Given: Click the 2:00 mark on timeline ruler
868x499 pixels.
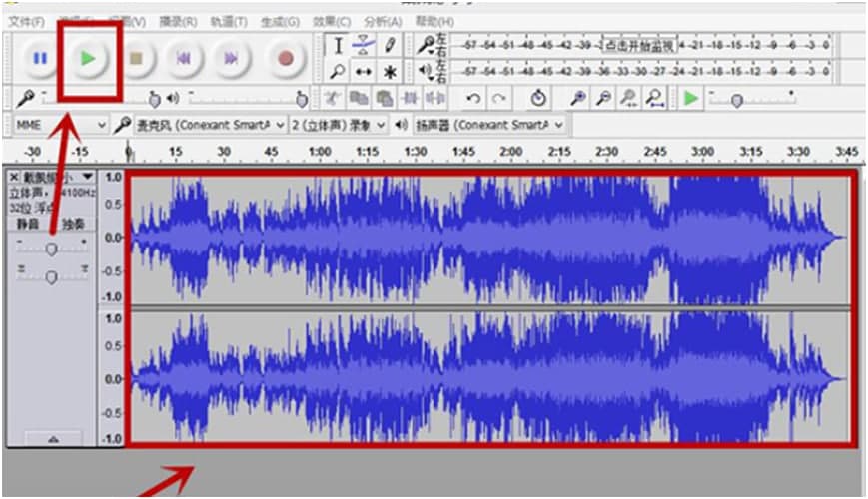Looking at the screenshot, I should (511, 151).
